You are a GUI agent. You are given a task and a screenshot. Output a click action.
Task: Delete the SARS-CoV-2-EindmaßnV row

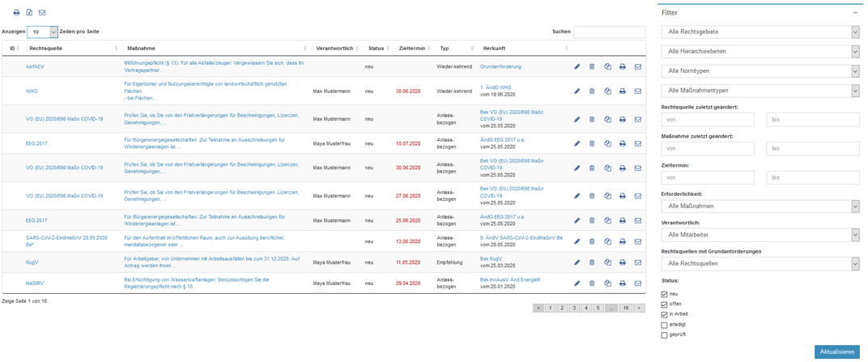592,241
